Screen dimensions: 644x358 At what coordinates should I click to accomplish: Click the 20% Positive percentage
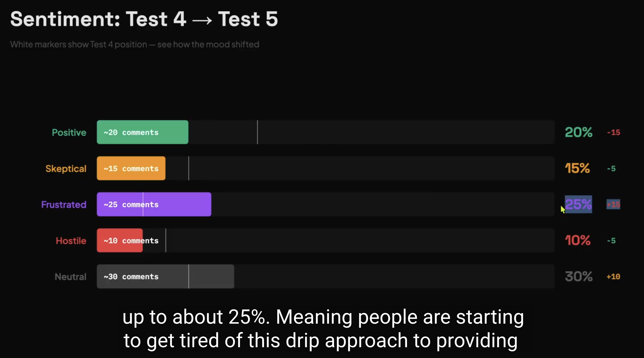578,132
